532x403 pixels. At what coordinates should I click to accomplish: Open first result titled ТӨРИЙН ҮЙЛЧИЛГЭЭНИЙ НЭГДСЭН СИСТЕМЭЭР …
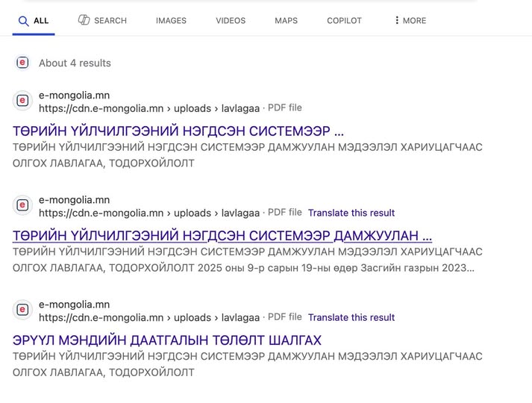[178, 131]
